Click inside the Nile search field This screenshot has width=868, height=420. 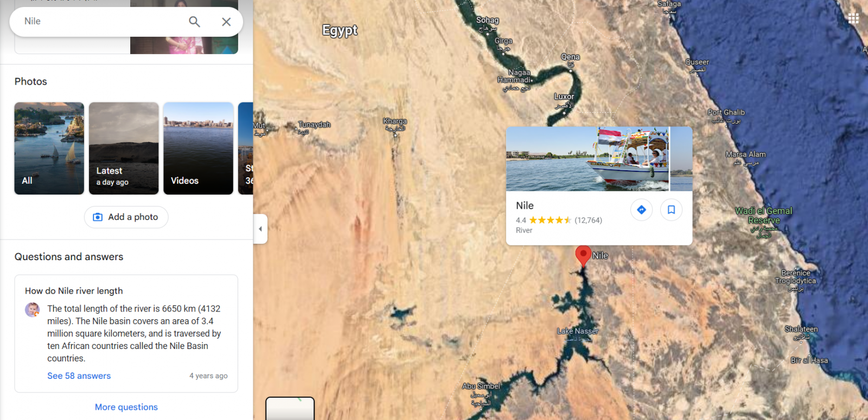tap(103, 22)
